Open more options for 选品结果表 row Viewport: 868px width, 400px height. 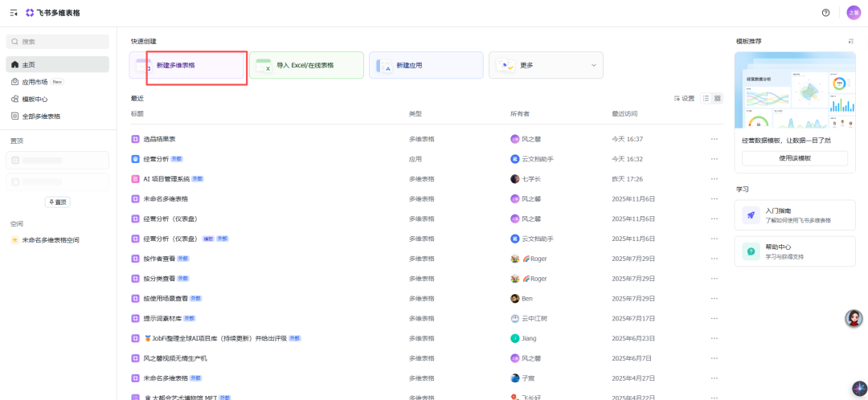714,139
